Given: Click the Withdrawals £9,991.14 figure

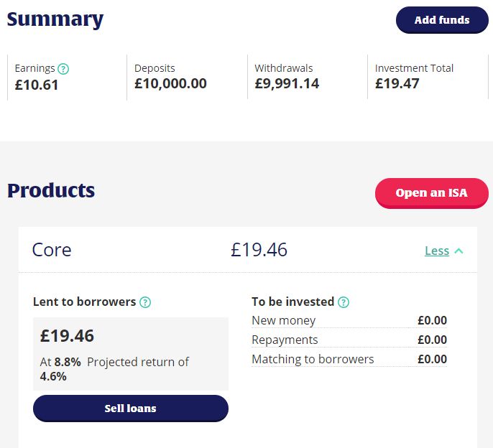Looking at the screenshot, I should [287, 83].
